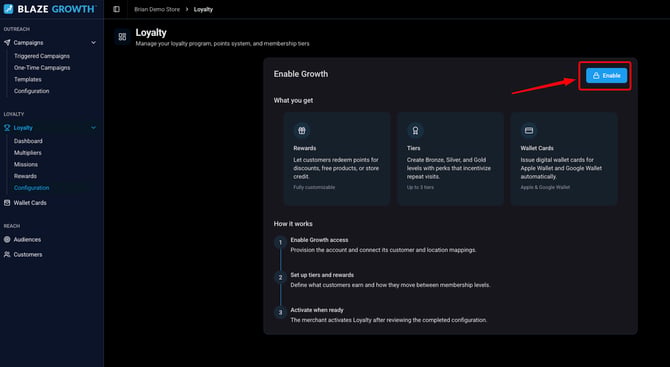Viewport: 670px width, 367px height.
Task: Click the Wallet Cards card icon
Action: (x=529, y=131)
